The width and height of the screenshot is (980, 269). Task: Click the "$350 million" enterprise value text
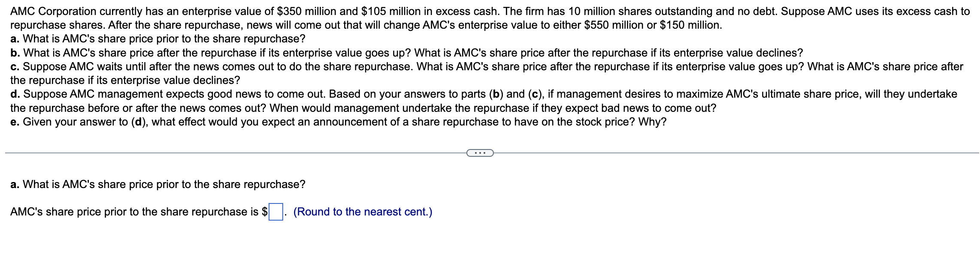pos(306,12)
